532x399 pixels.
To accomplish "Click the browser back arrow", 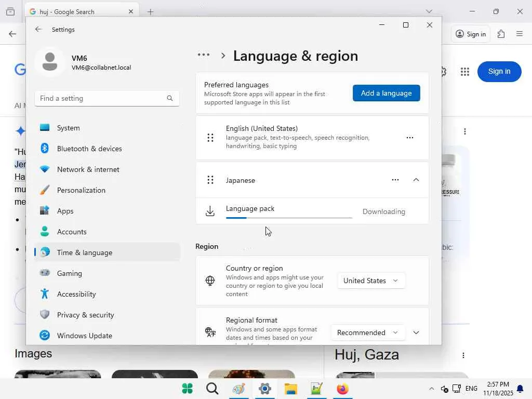I will [x=12, y=34].
